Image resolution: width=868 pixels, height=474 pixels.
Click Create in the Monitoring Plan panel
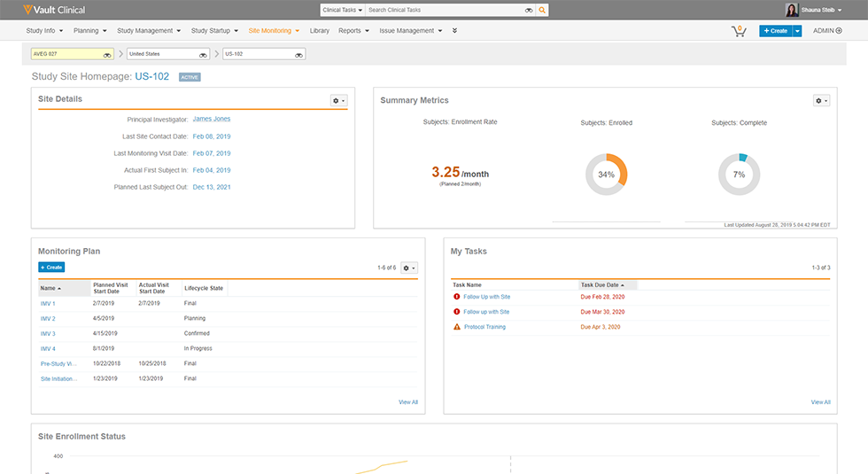51,268
